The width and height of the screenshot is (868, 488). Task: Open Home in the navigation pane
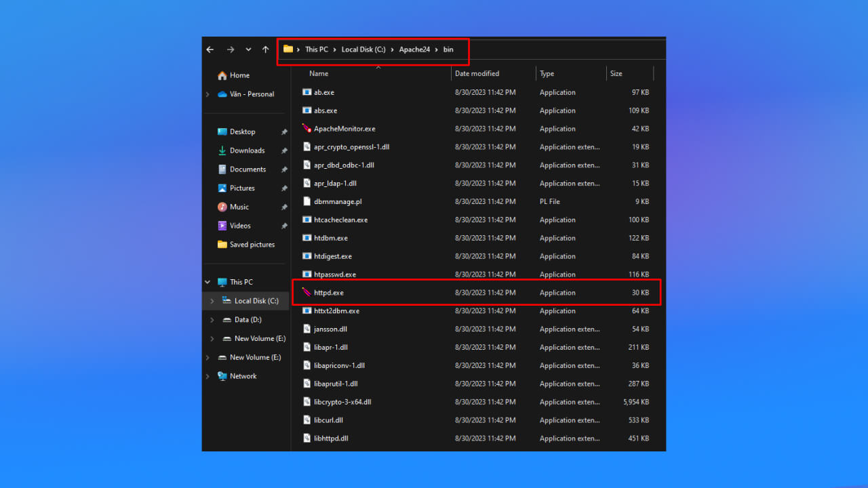(239, 75)
